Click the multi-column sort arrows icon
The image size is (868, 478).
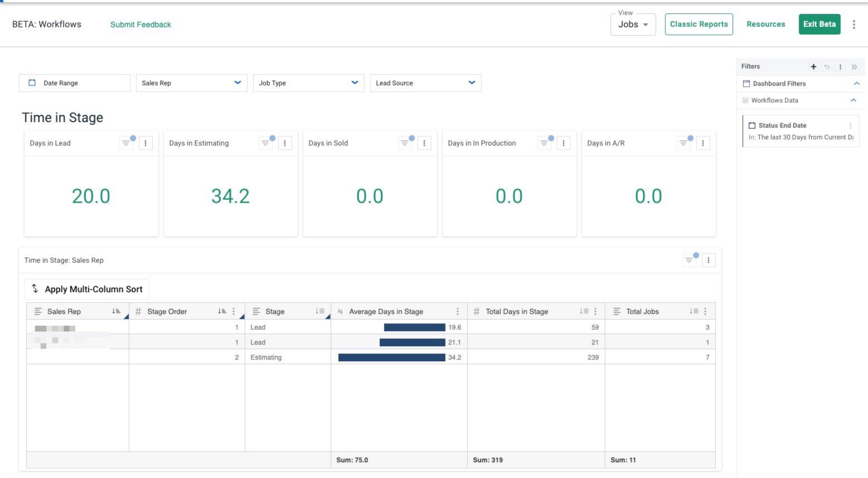35,289
